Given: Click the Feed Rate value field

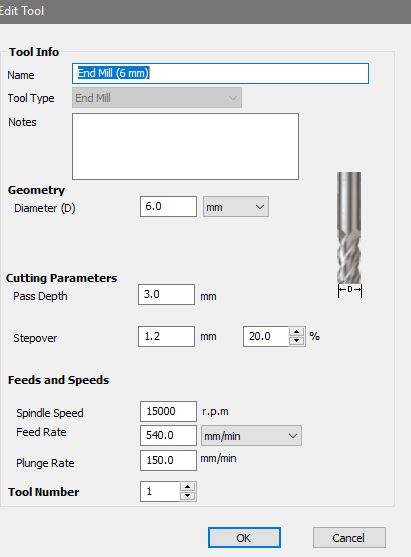Looking at the screenshot, I should click(x=168, y=436).
